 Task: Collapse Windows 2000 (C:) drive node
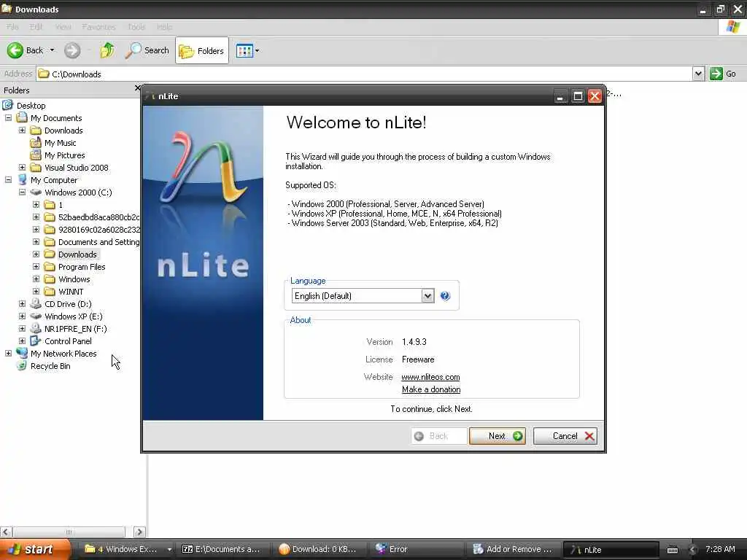pyautogui.click(x=22, y=192)
